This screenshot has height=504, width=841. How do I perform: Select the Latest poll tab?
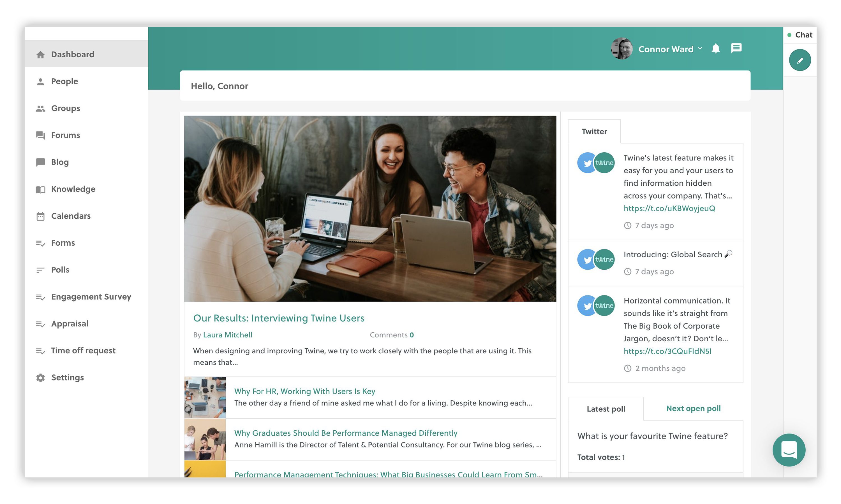[606, 409]
